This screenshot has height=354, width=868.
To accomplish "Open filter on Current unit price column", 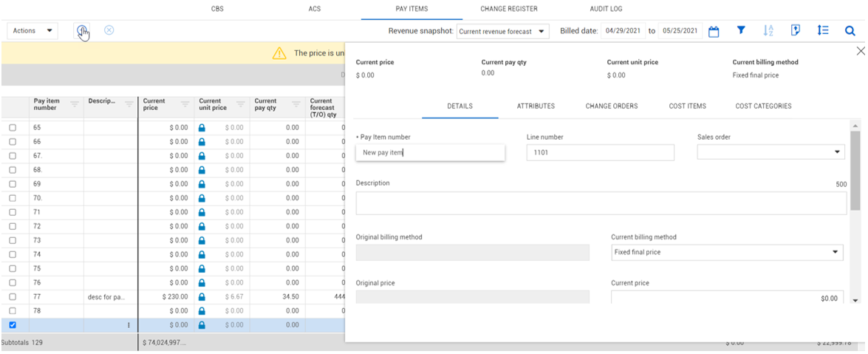I will point(241,103).
